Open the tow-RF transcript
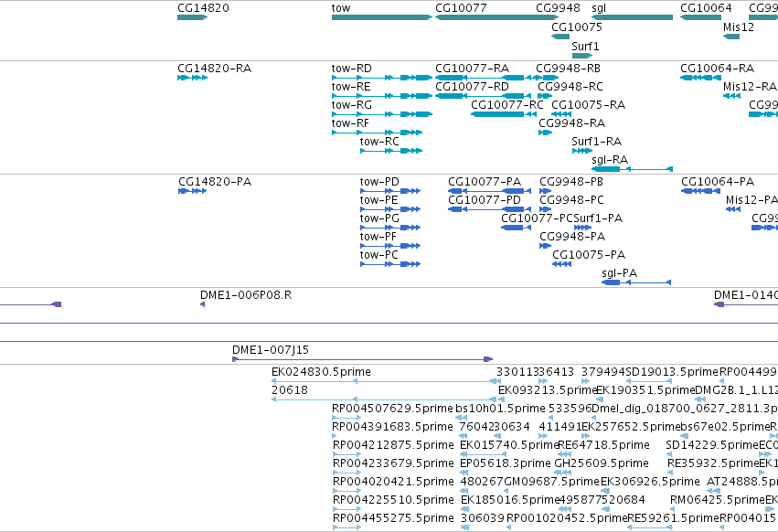This screenshot has width=778, height=532. 377,133
